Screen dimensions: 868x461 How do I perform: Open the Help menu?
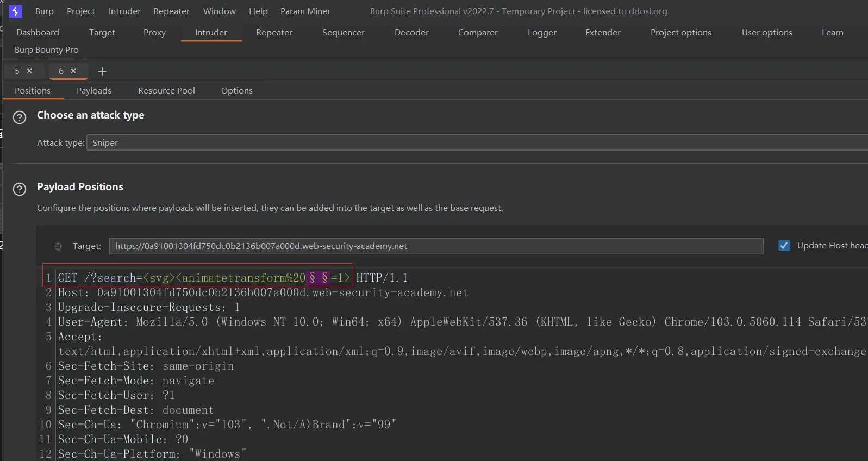tap(258, 11)
